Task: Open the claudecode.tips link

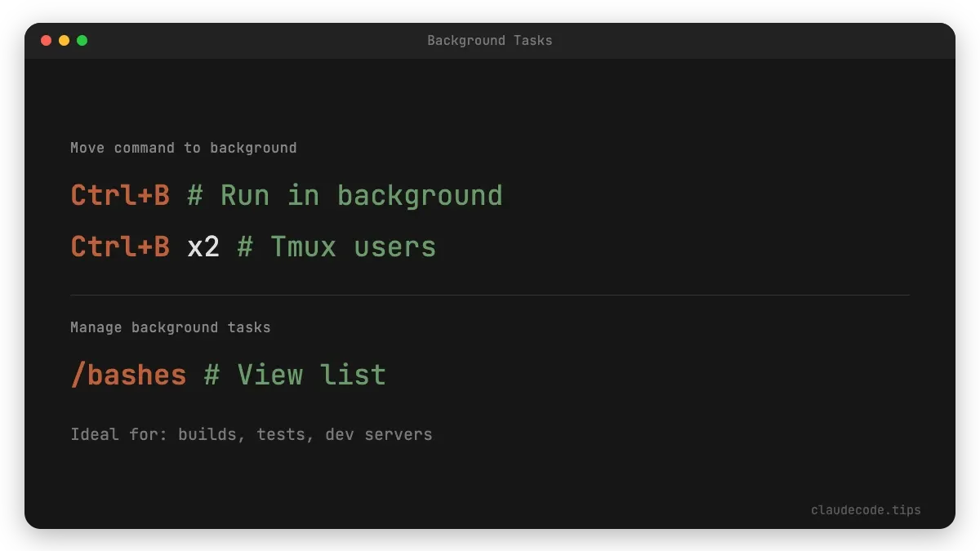Action: coord(866,509)
